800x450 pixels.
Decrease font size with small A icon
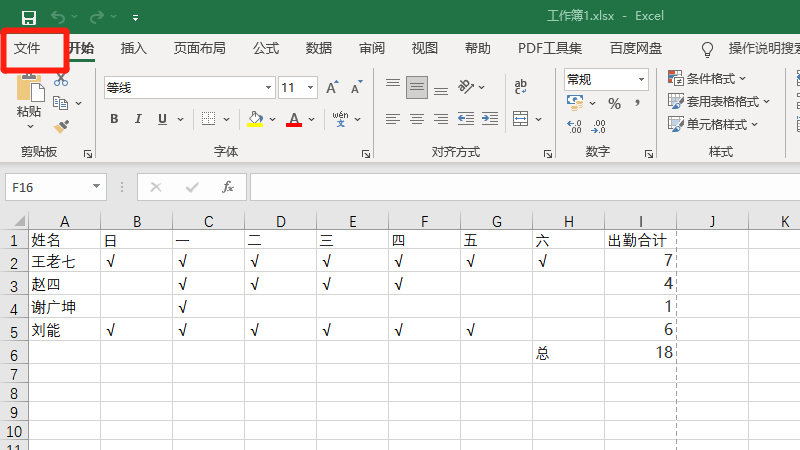(x=357, y=88)
